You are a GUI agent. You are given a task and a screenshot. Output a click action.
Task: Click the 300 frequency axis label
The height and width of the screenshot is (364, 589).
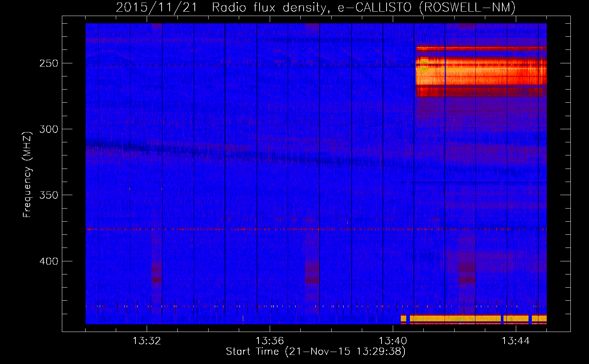pos(48,129)
